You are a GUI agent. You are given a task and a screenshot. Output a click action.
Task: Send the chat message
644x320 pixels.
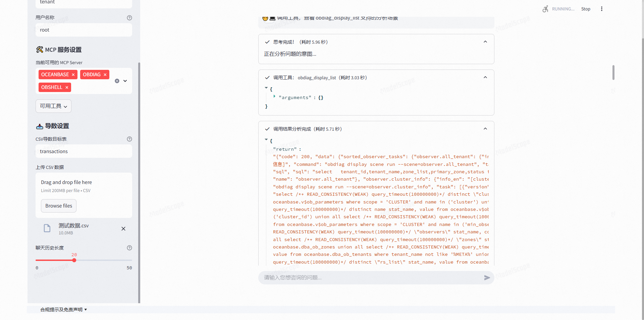(487, 278)
